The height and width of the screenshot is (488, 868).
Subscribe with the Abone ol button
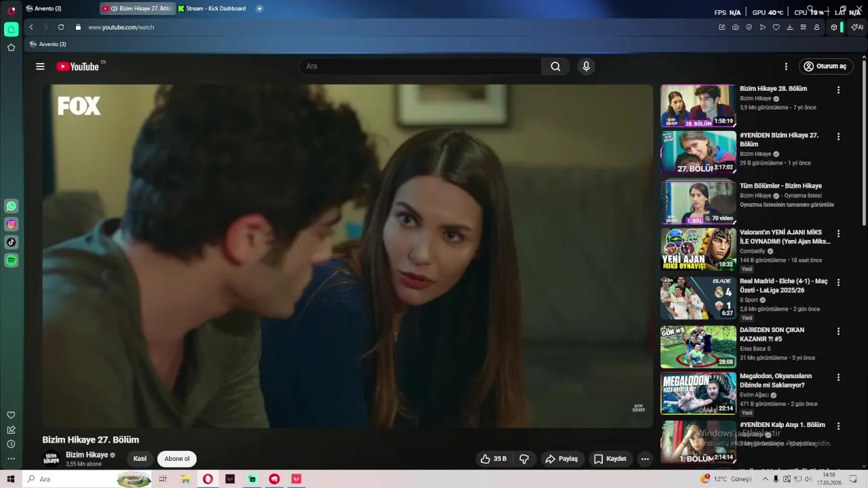tap(177, 459)
